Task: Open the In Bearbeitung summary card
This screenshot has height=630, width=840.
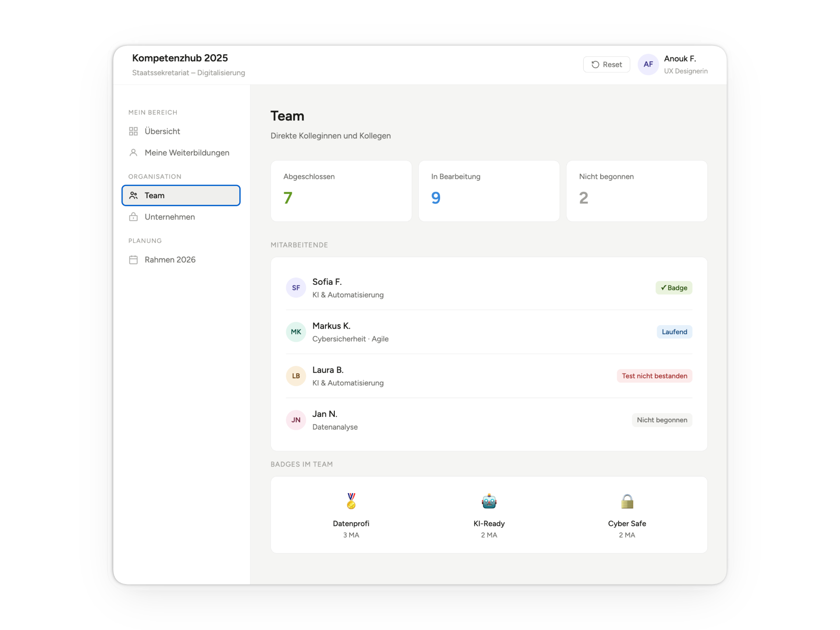Action: 489,191
